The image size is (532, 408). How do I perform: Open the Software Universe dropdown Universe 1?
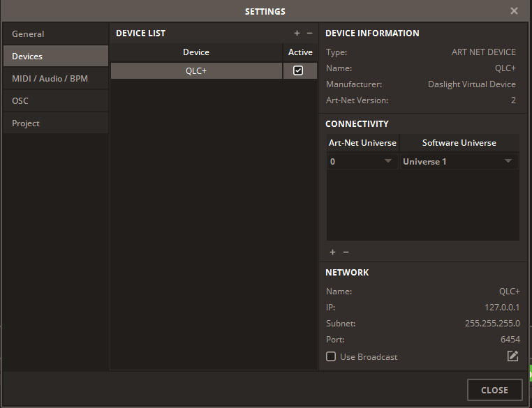[459, 161]
